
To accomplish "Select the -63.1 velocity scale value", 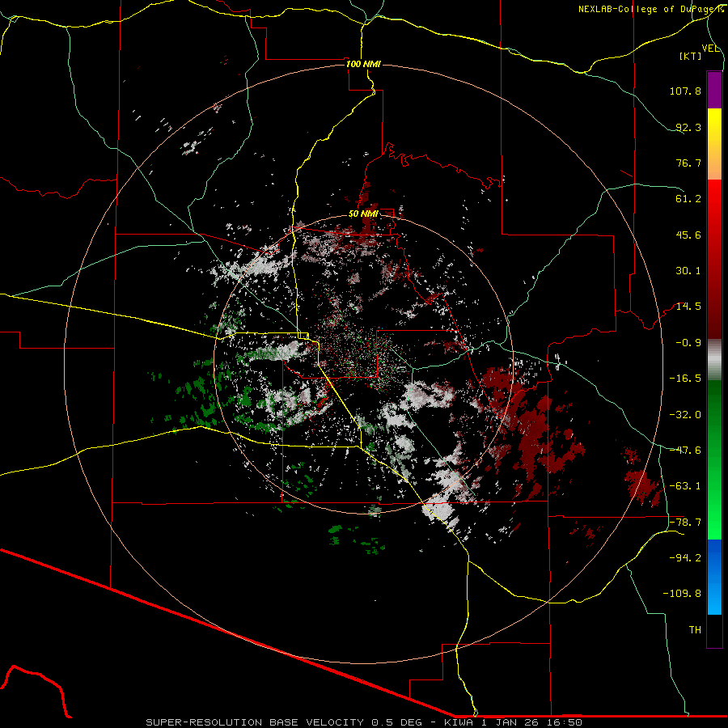I will click(685, 486).
